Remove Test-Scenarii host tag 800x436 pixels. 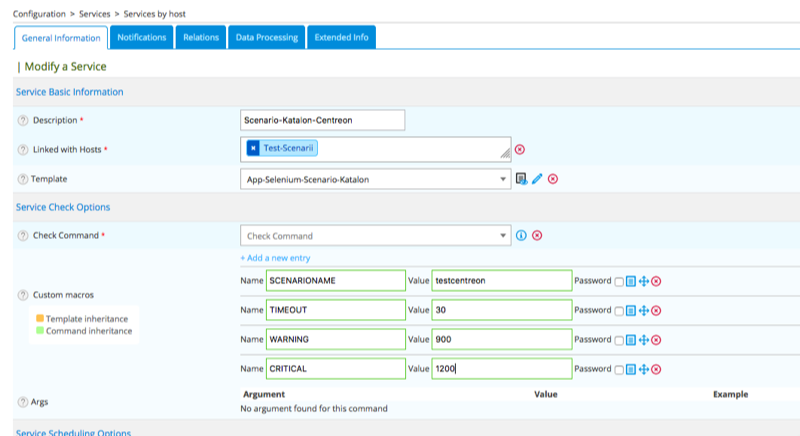tap(253, 148)
